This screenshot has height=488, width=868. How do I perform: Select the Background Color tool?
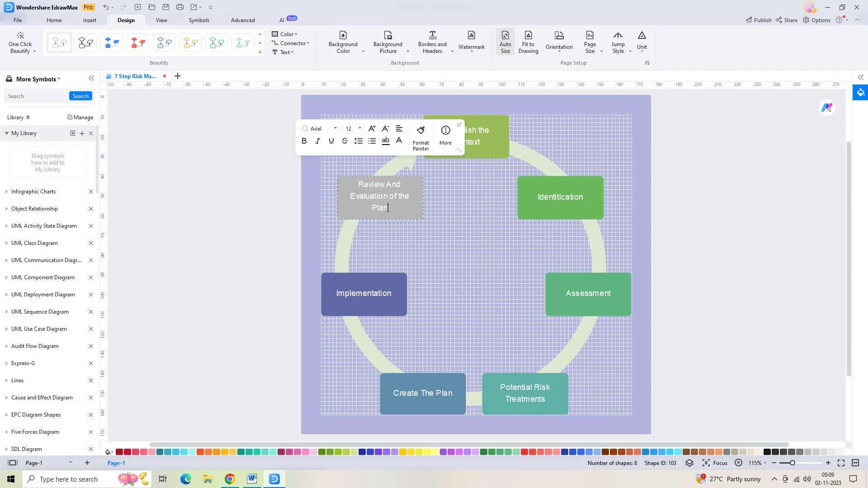pos(343,42)
